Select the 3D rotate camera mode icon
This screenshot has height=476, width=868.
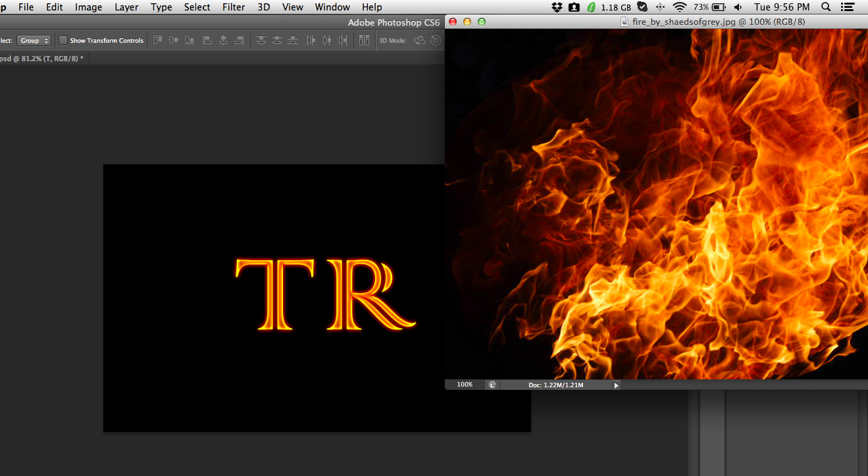pyautogui.click(x=419, y=40)
